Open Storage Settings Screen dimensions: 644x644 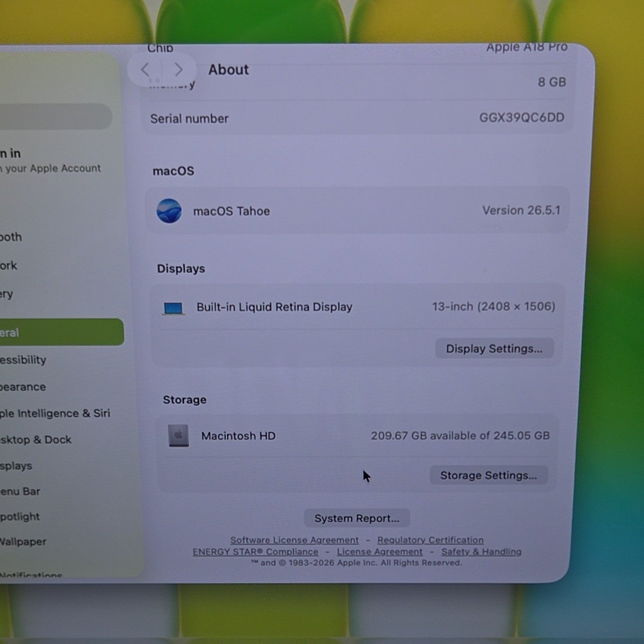[489, 475]
